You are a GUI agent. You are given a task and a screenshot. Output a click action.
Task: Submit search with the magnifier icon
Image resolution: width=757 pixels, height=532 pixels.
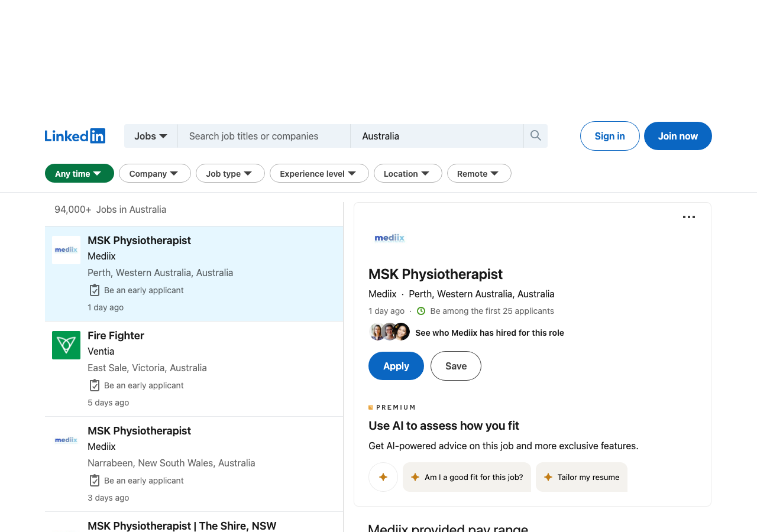coord(536,136)
